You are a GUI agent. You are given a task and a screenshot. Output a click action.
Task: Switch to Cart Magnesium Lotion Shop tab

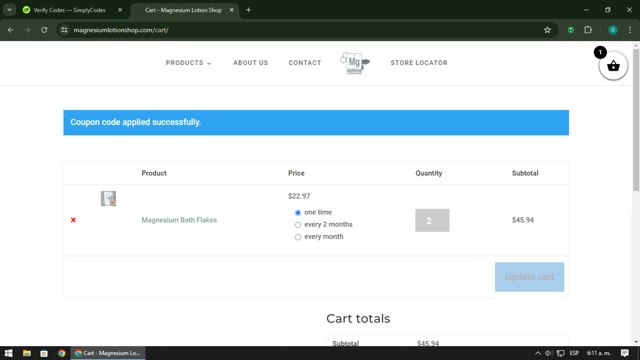[183, 10]
